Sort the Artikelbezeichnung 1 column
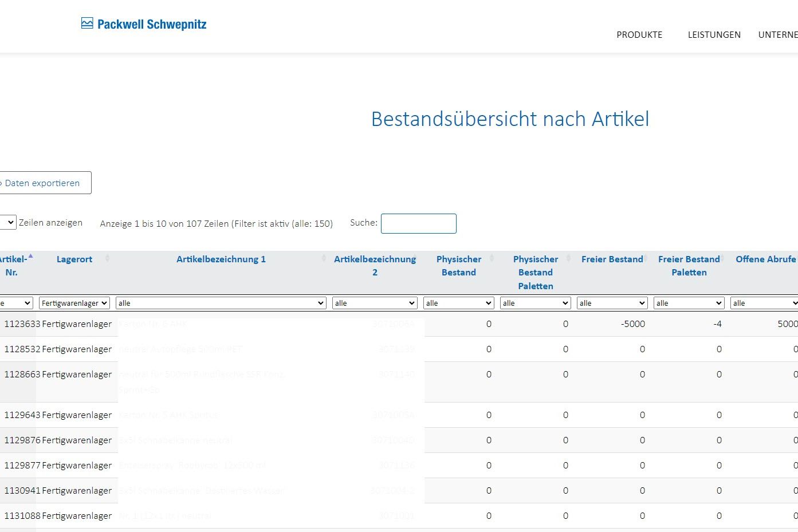798x532 pixels. pos(221,259)
